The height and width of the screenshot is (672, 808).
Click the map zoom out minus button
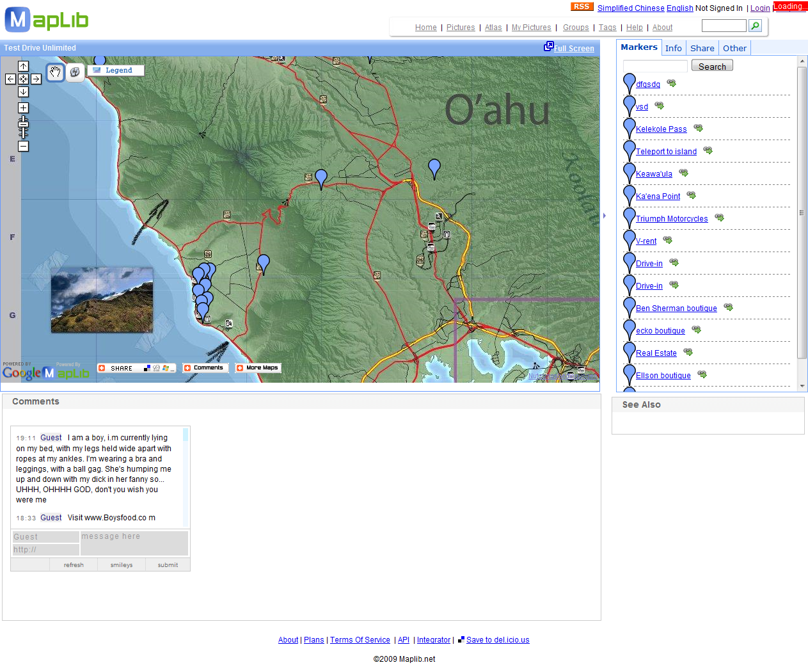[x=23, y=147]
